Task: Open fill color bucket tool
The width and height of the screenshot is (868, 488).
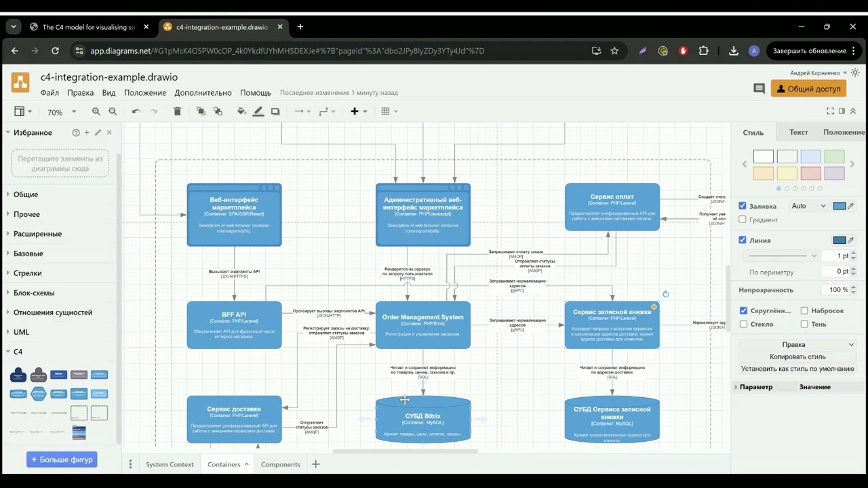Action: tap(241, 112)
